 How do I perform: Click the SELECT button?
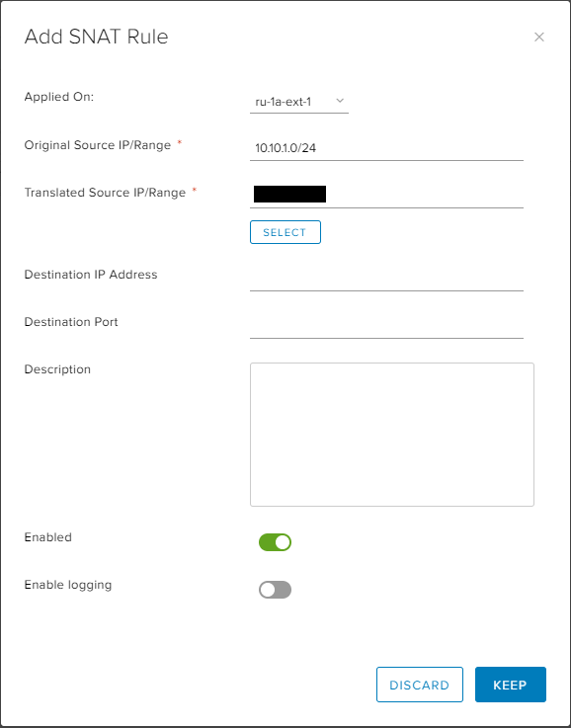(x=285, y=232)
